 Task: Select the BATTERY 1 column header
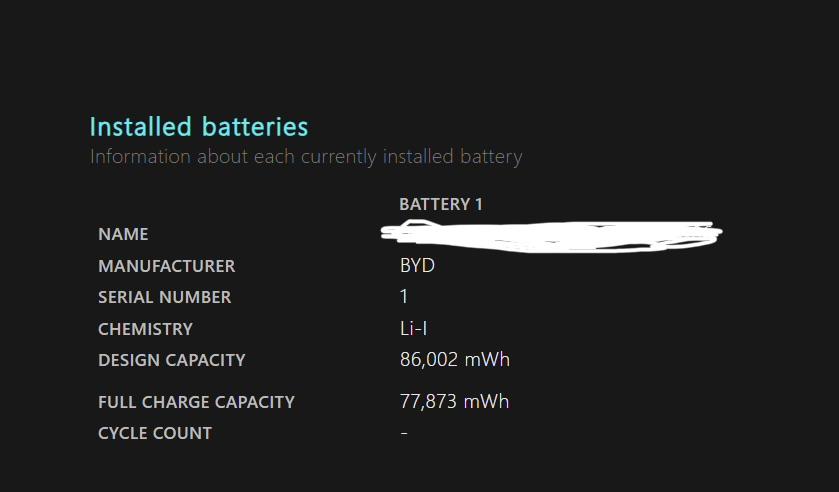pos(441,204)
